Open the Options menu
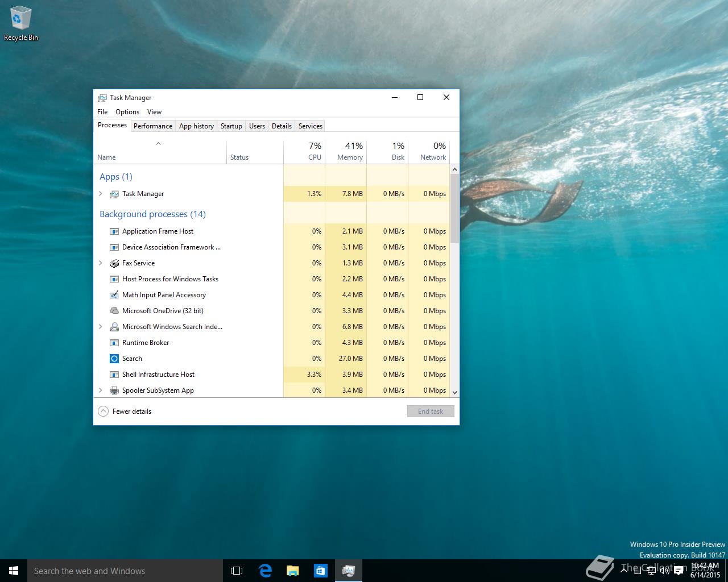Screen dimensions: 728x582 pos(127,112)
